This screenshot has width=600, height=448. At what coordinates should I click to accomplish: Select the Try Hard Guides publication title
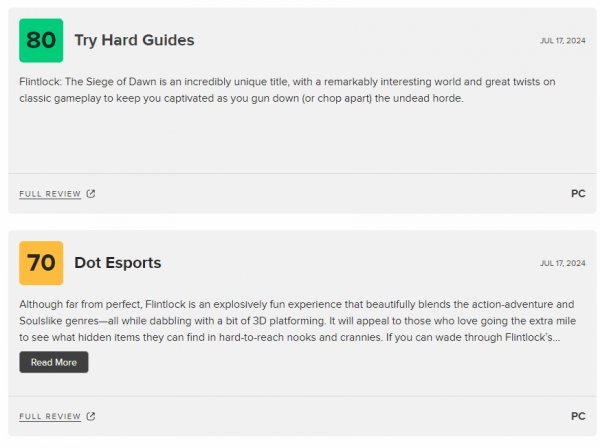tap(134, 40)
